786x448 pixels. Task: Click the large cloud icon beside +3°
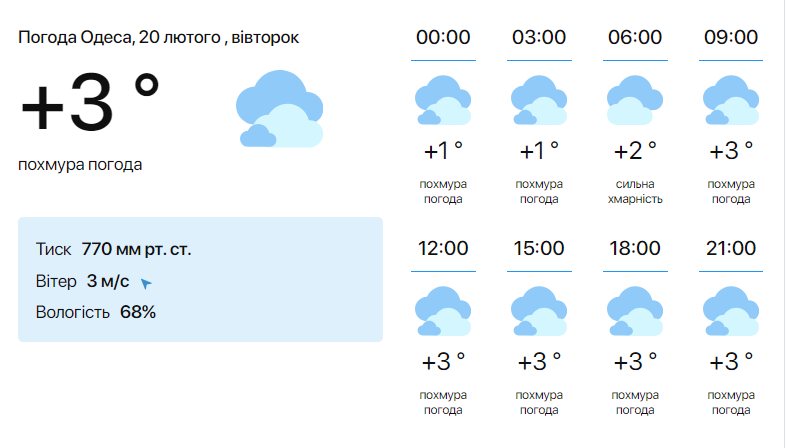(280, 109)
